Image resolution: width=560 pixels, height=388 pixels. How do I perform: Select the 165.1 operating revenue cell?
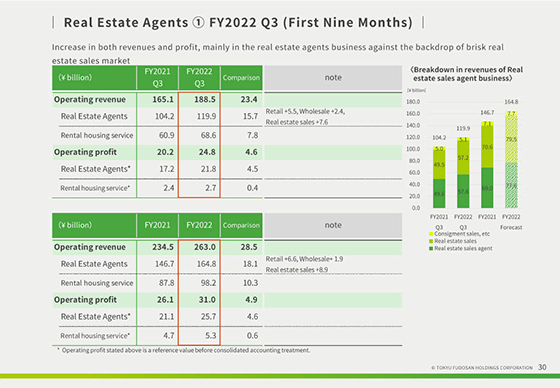[163, 99]
